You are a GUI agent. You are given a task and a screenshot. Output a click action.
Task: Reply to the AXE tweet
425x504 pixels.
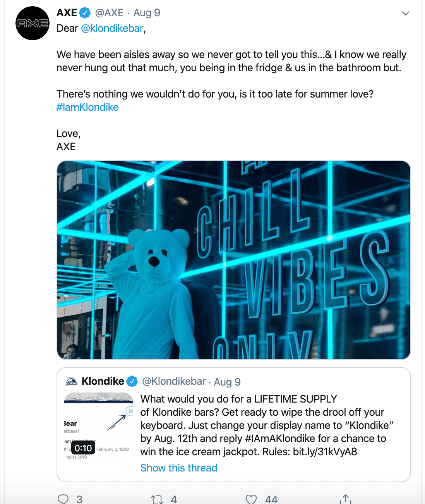(64, 499)
